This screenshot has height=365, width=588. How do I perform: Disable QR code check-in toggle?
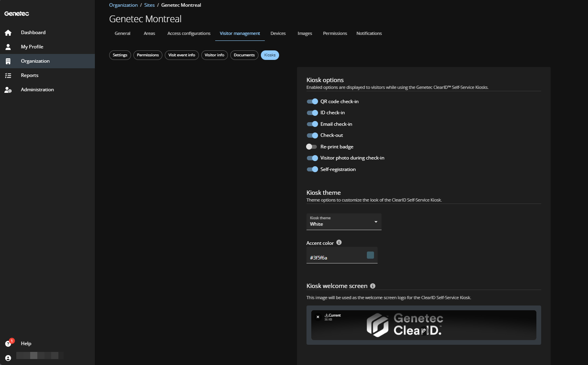(x=312, y=102)
